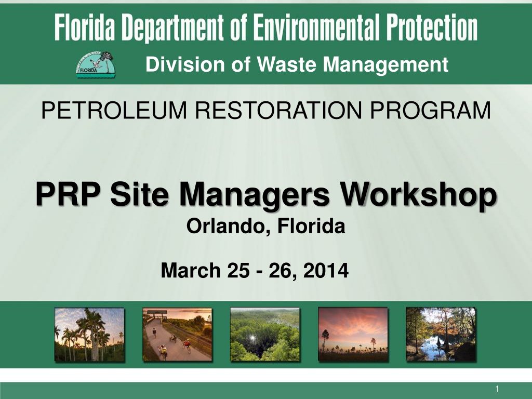Select the cypress river reflection thumbnail

coord(441,335)
